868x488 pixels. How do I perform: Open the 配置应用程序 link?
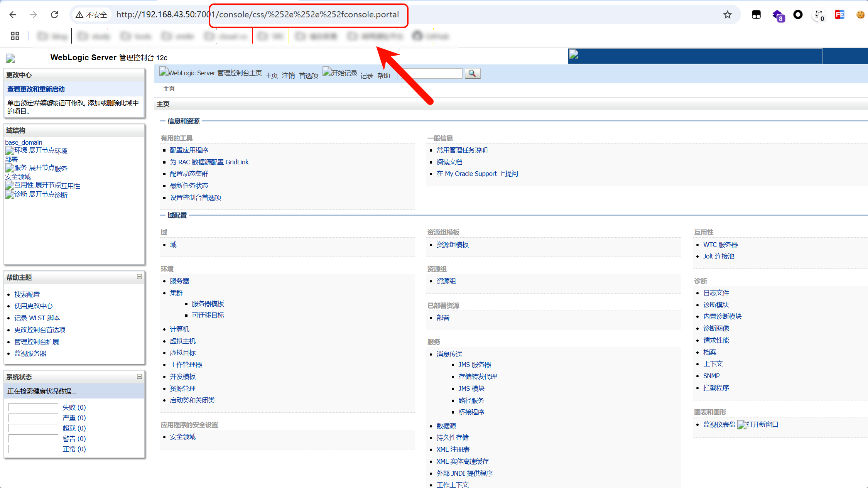(x=189, y=150)
